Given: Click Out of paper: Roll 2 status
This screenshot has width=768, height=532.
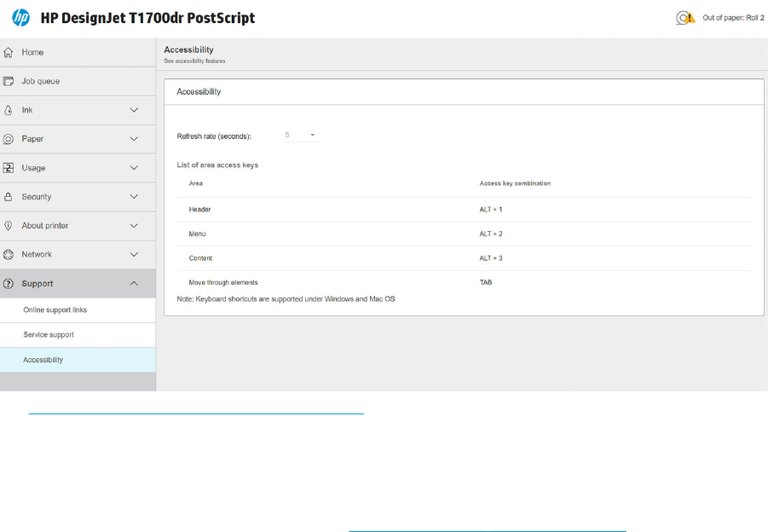Looking at the screenshot, I should pyautogui.click(x=733, y=18).
